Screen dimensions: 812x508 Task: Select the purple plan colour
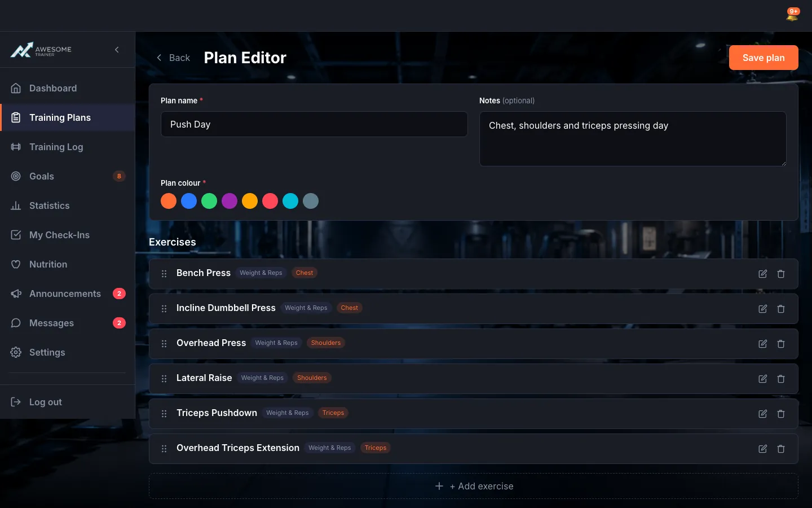click(x=230, y=201)
